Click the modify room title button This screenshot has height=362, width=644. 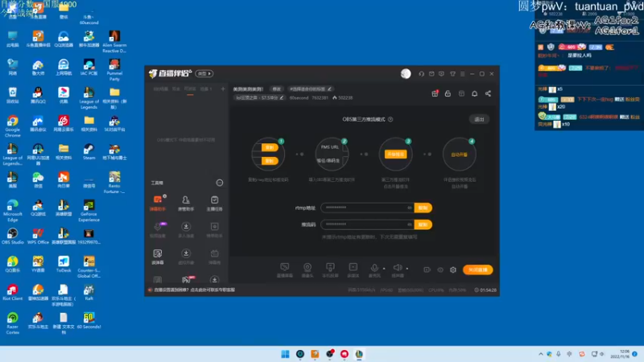(277, 88)
